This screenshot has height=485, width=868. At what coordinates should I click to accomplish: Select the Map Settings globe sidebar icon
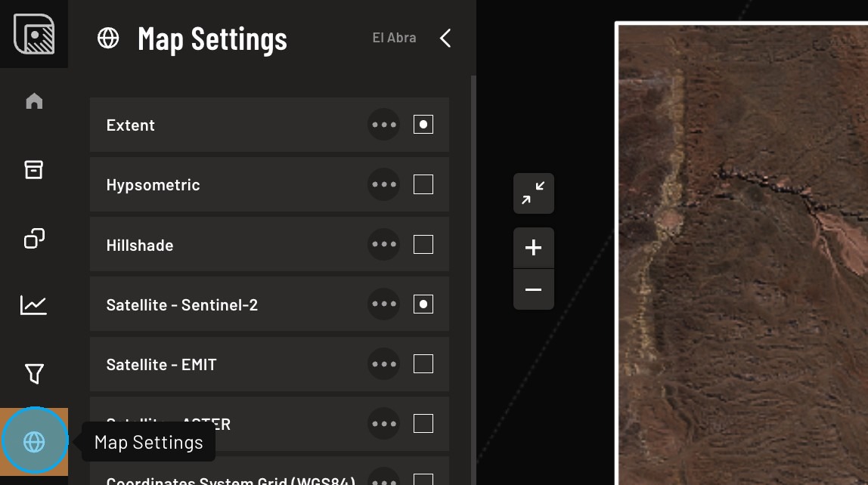pos(34,442)
